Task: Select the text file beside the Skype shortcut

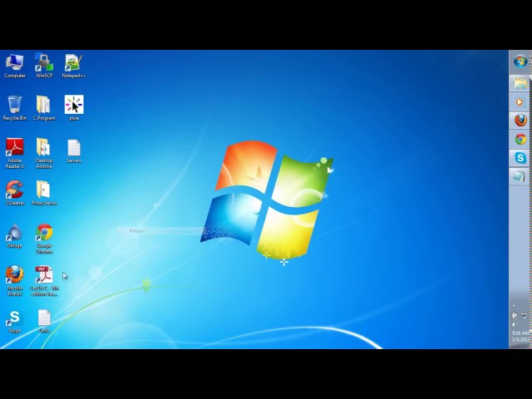Action: click(x=44, y=322)
